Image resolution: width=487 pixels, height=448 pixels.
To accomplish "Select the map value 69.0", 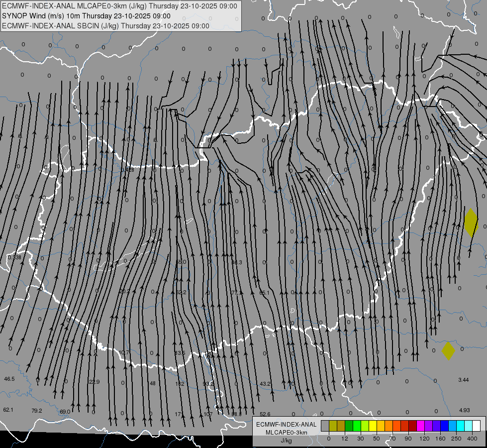I will pos(65,412).
